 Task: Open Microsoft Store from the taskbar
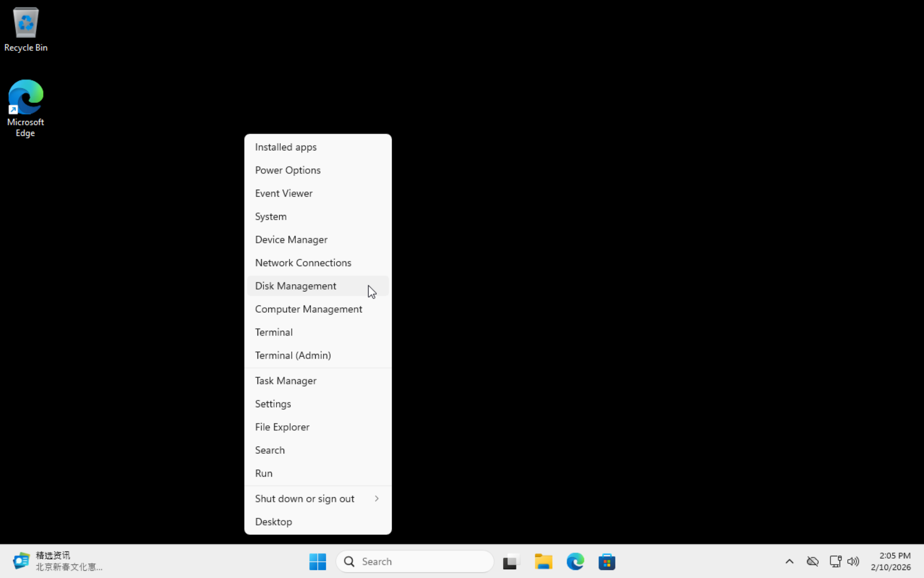pos(607,561)
